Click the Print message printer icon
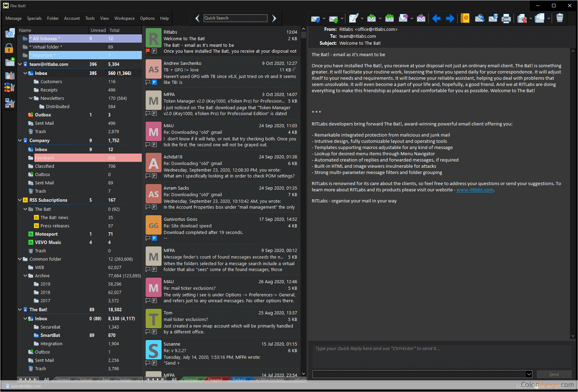This screenshot has height=392, width=578. tap(506, 18)
